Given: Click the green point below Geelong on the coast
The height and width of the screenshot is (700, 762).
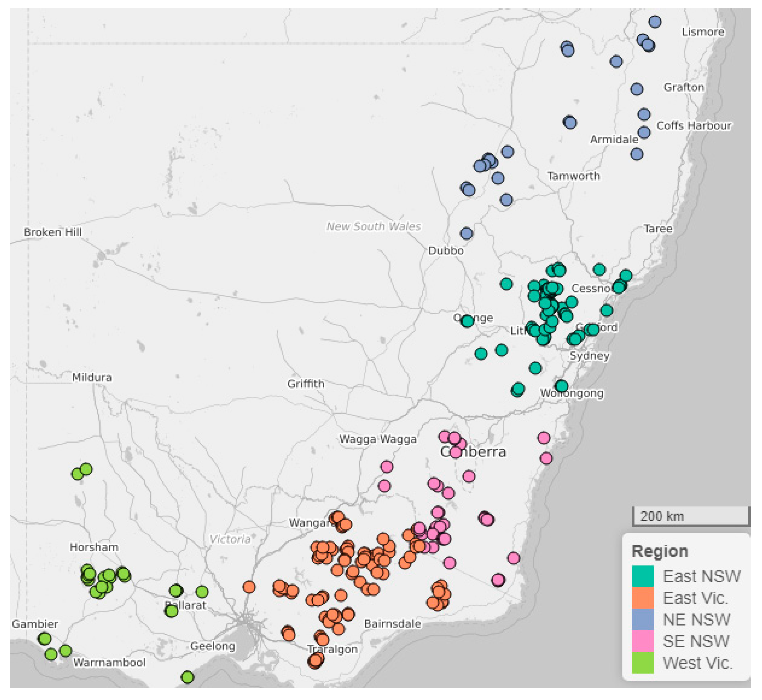Looking at the screenshot, I should point(187,677).
